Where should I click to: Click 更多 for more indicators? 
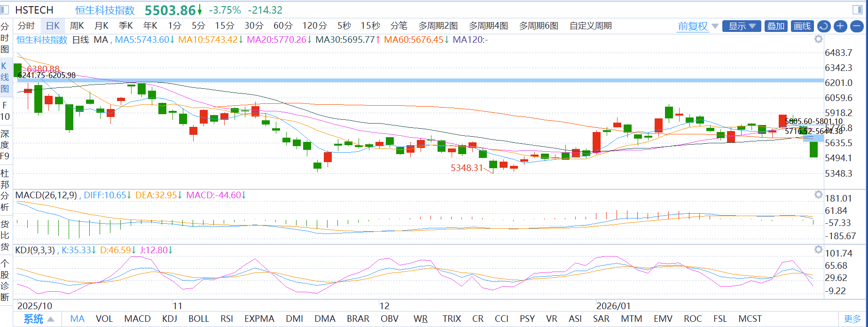pos(852,319)
